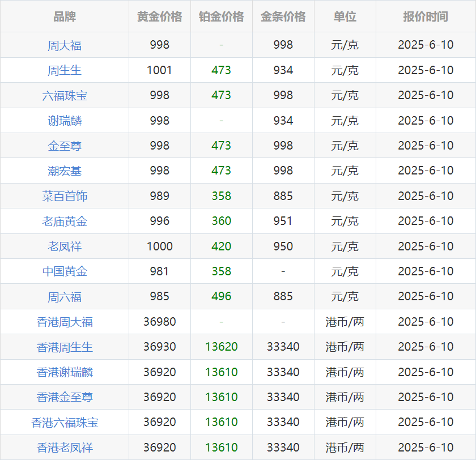This screenshot has height=460, width=476.
Task: Go to 老庙黄金 brand page
Action: [x=65, y=221]
